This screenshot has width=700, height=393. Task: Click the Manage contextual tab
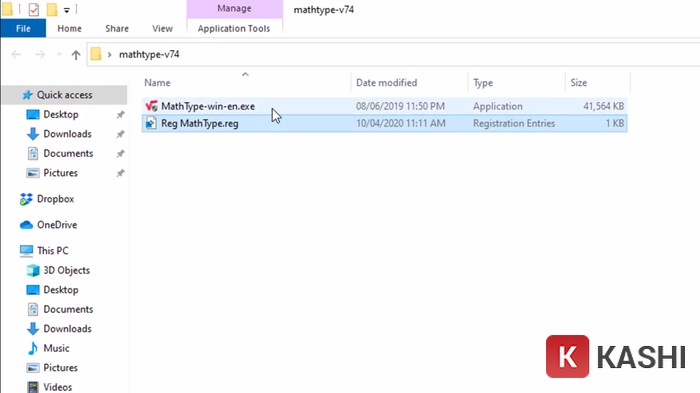[x=234, y=8]
